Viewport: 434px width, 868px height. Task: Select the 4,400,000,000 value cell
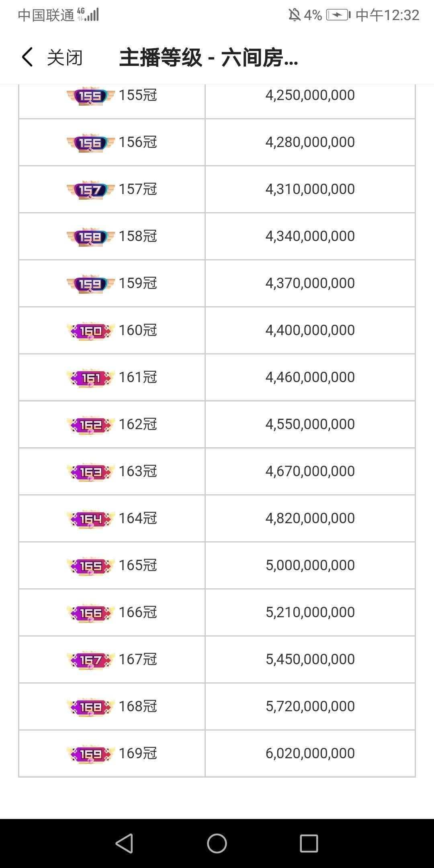(310, 330)
